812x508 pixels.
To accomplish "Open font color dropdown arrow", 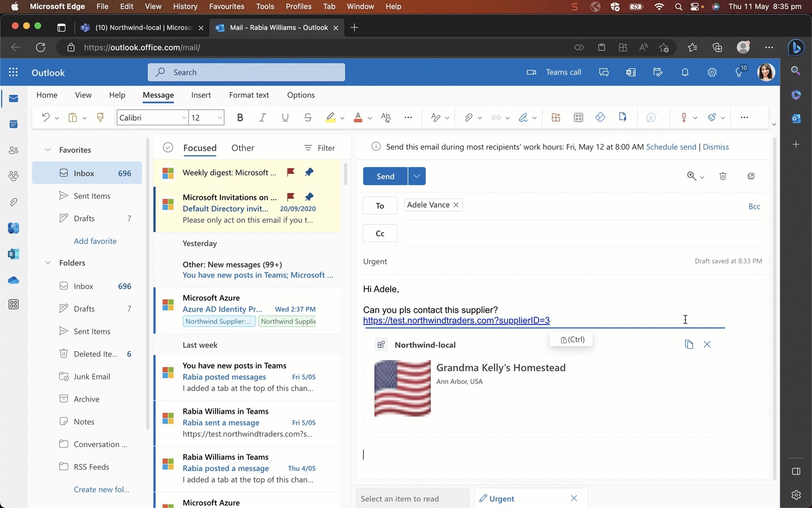I will [370, 118].
